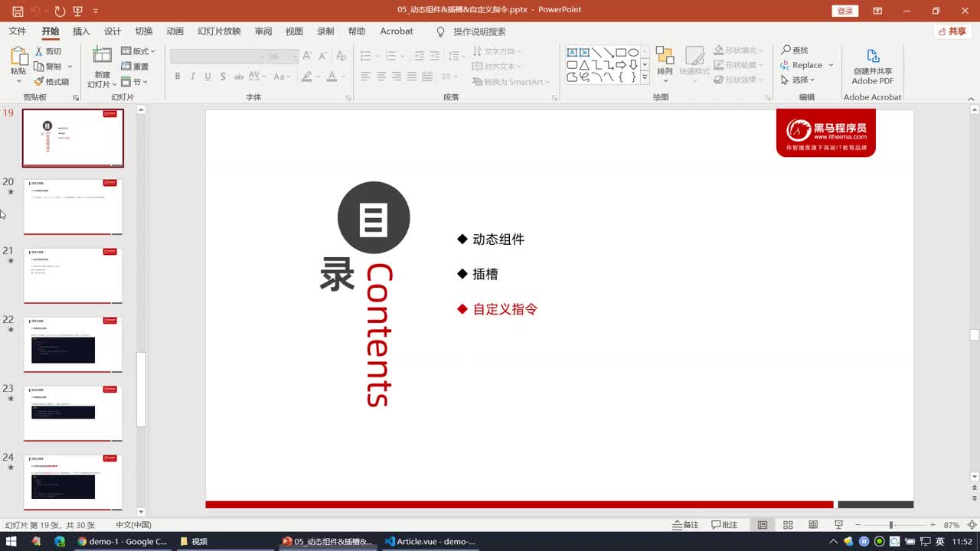The height and width of the screenshot is (551, 980).
Task: Apply text highlight color pen
Action: [x=307, y=77]
